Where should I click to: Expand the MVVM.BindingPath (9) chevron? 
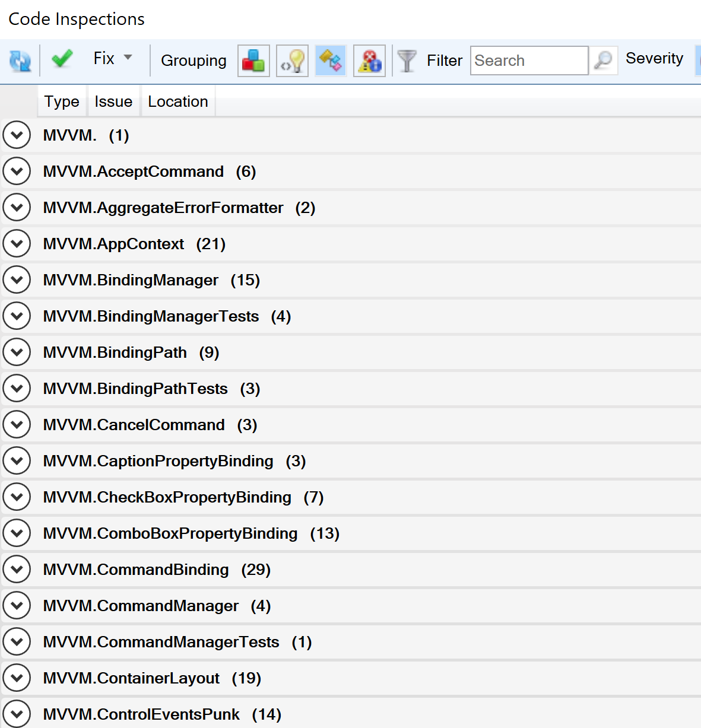[x=17, y=352]
